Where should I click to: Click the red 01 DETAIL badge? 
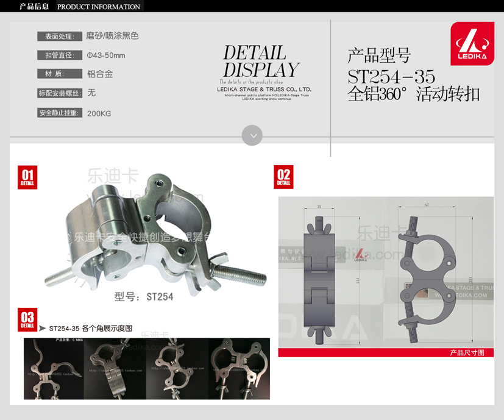(27, 177)
